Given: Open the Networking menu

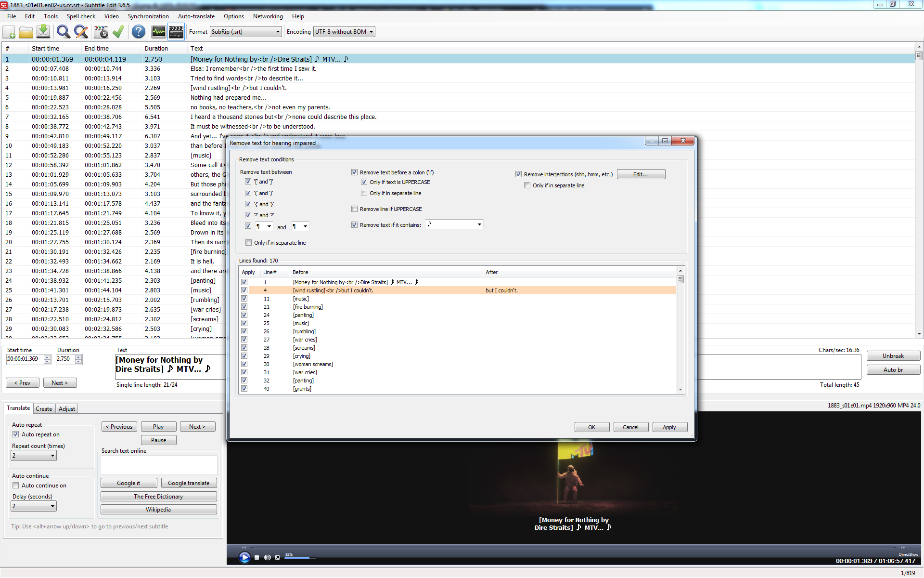Looking at the screenshot, I should point(268,16).
